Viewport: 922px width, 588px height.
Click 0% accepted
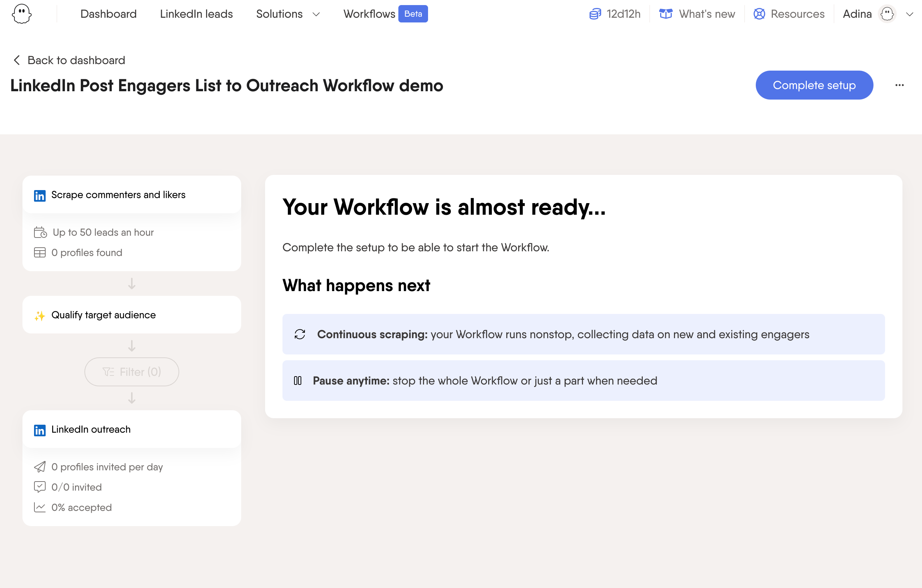pyautogui.click(x=81, y=508)
